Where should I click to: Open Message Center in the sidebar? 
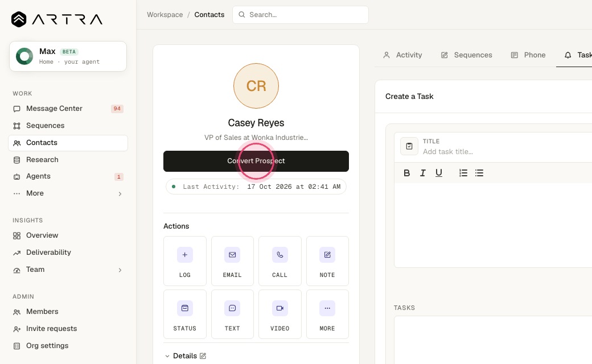[68, 109]
